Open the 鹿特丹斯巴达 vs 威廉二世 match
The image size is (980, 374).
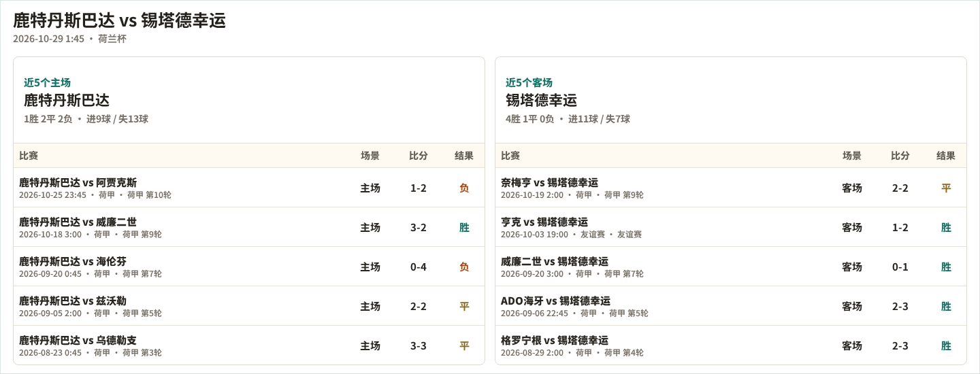coord(249,227)
